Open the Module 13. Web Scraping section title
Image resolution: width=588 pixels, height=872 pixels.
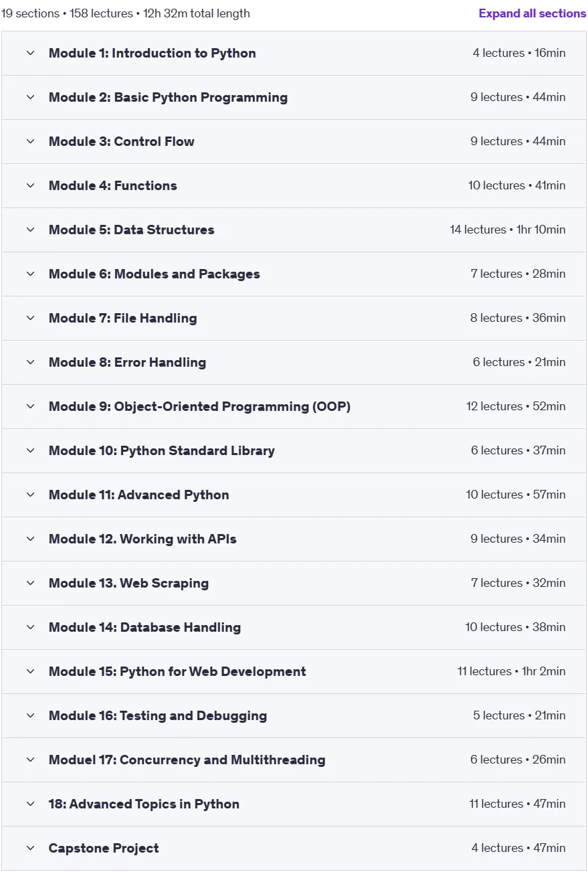click(x=128, y=583)
